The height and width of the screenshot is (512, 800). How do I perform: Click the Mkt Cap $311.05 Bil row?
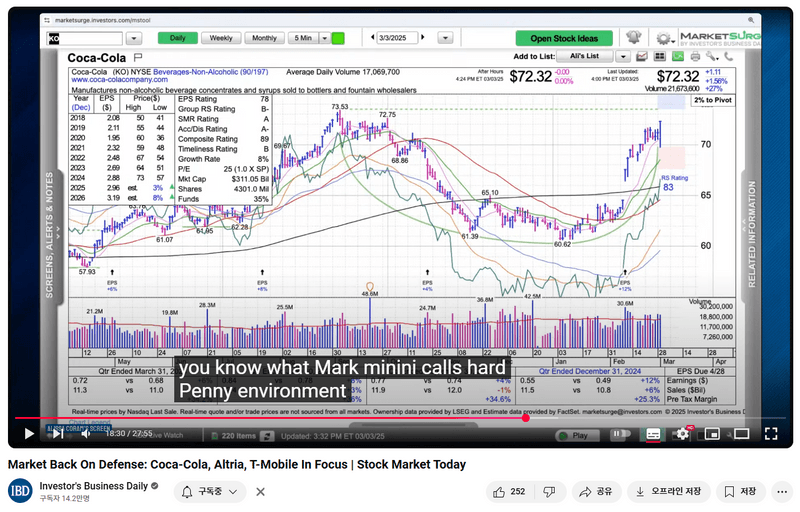pos(223,179)
